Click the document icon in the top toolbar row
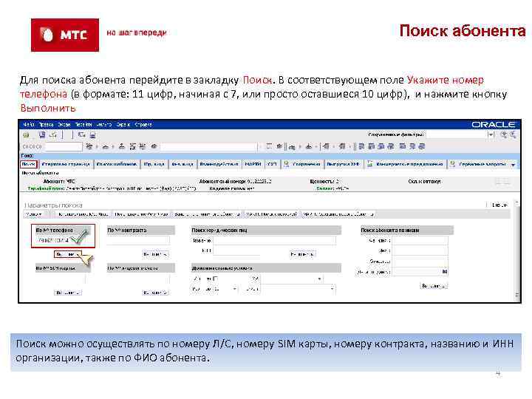This screenshot has height=399, width=532. point(42,134)
